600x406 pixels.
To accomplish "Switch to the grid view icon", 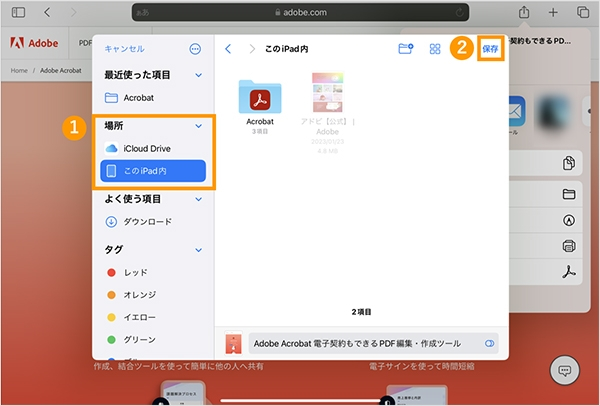I will (x=435, y=49).
